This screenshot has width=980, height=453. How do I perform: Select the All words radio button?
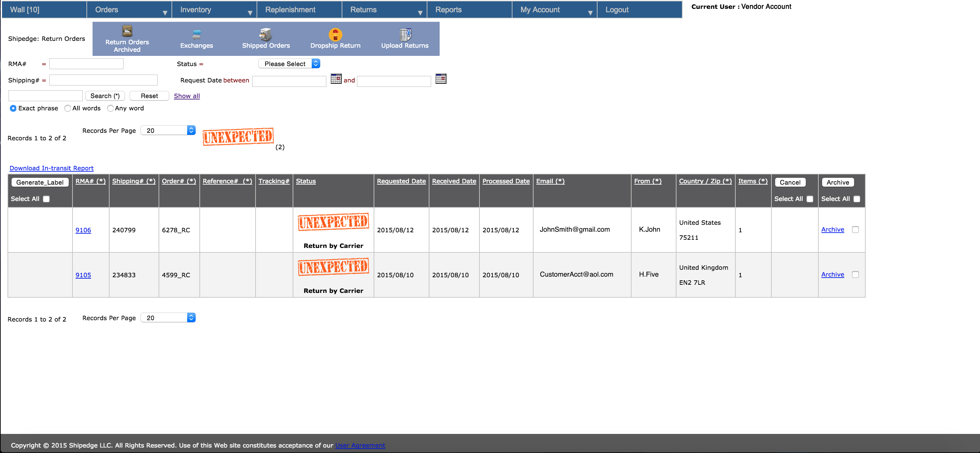(x=68, y=109)
